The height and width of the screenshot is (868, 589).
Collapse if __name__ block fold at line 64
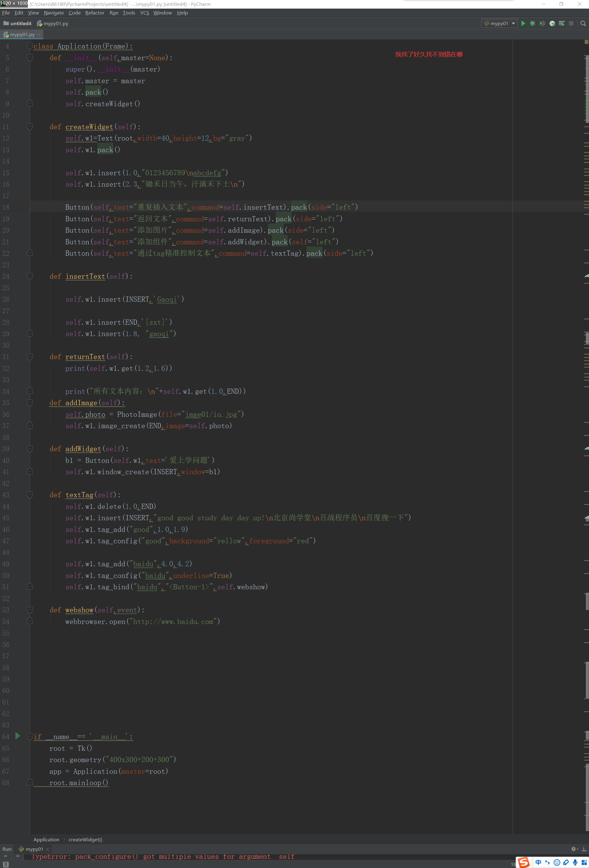tap(30, 736)
